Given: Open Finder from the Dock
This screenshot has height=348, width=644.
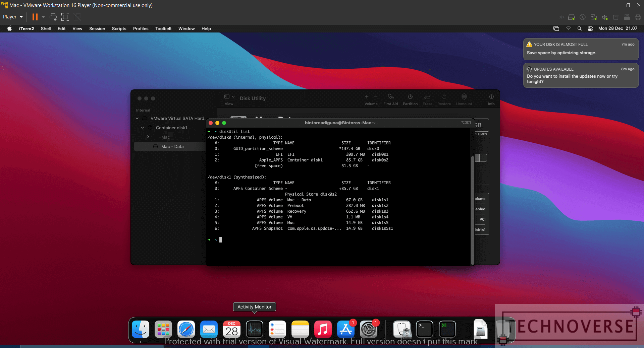Looking at the screenshot, I should (x=141, y=329).
